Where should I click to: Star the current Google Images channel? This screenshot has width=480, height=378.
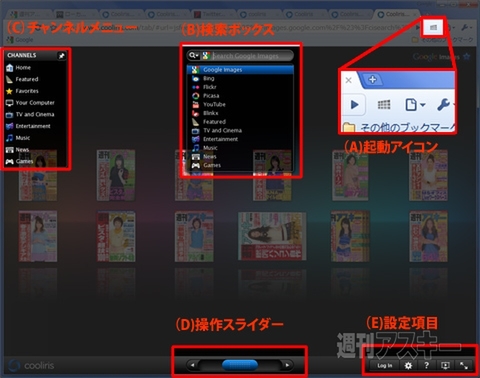point(467,57)
